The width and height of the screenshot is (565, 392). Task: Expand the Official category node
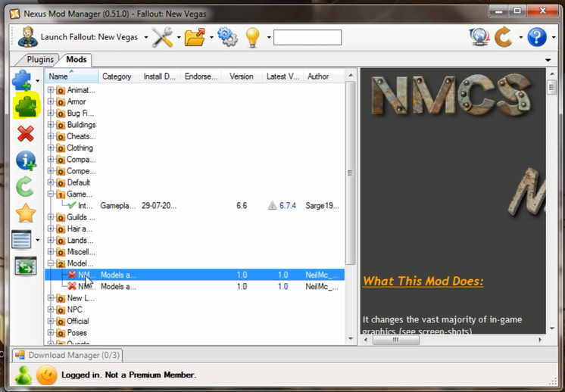pyautogui.click(x=51, y=321)
